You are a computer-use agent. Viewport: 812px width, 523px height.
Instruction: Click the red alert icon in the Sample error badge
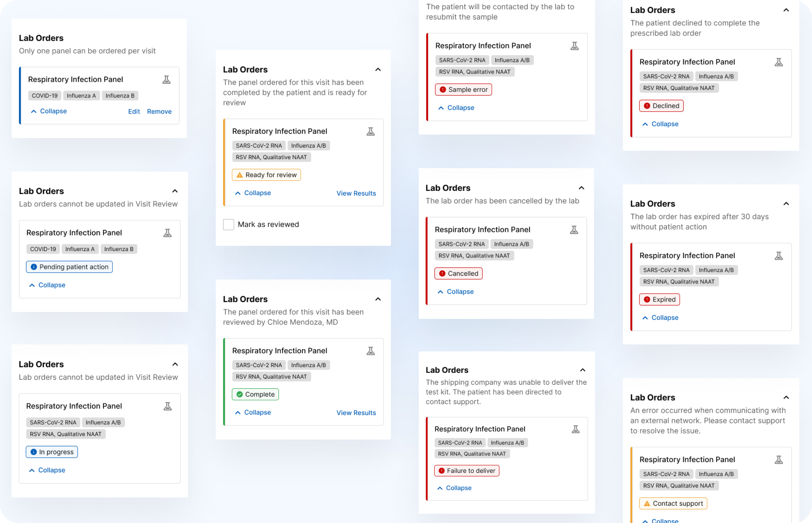click(443, 90)
